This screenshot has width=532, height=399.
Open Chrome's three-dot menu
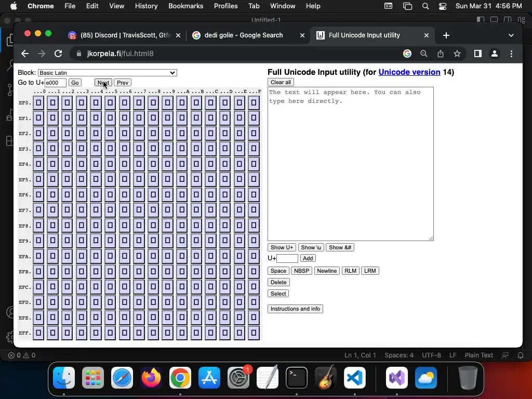[511, 54]
